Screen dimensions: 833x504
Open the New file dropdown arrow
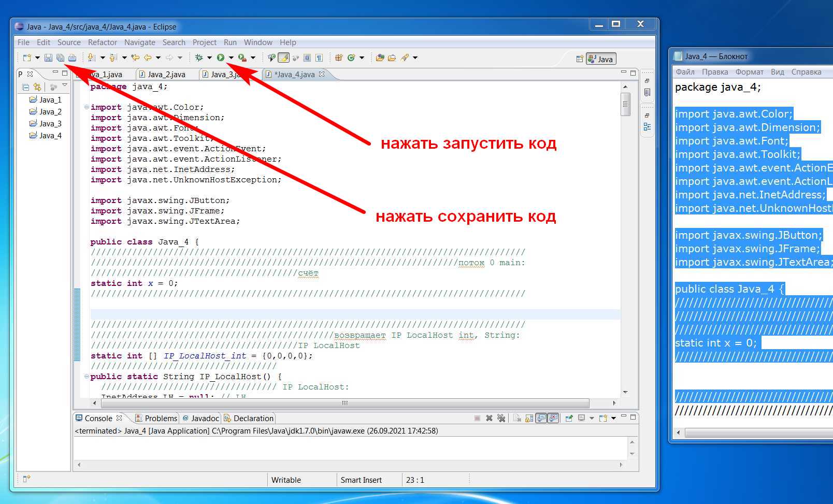37,58
